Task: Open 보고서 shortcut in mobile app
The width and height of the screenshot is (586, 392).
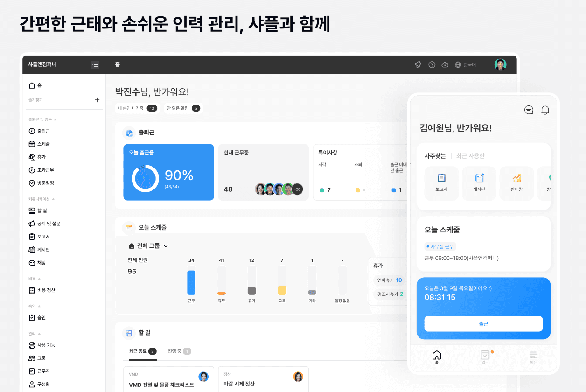Action: tap(441, 183)
